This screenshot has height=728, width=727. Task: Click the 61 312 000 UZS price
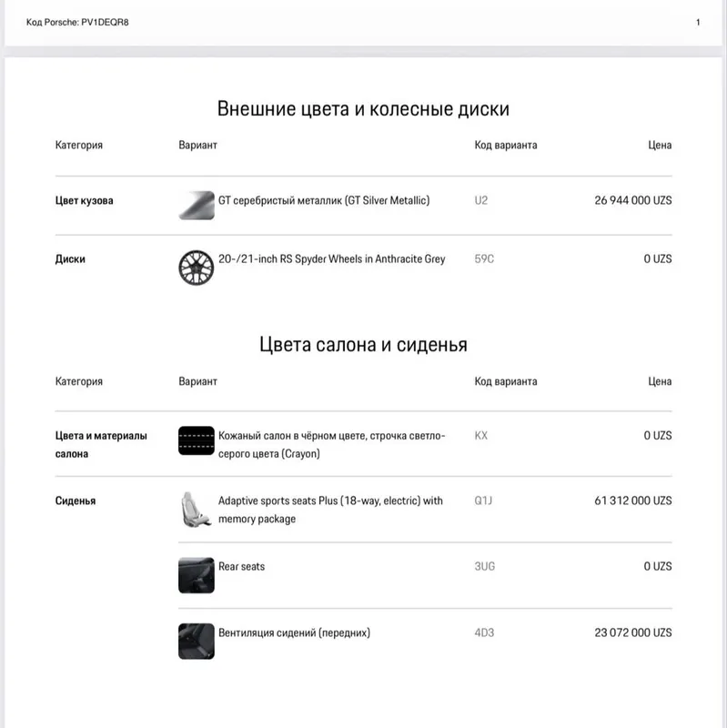pyautogui.click(x=633, y=500)
